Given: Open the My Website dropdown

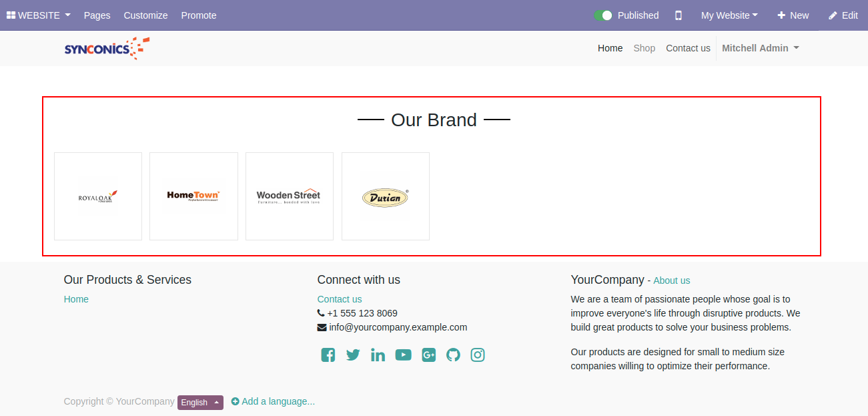Looking at the screenshot, I should click(729, 15).
